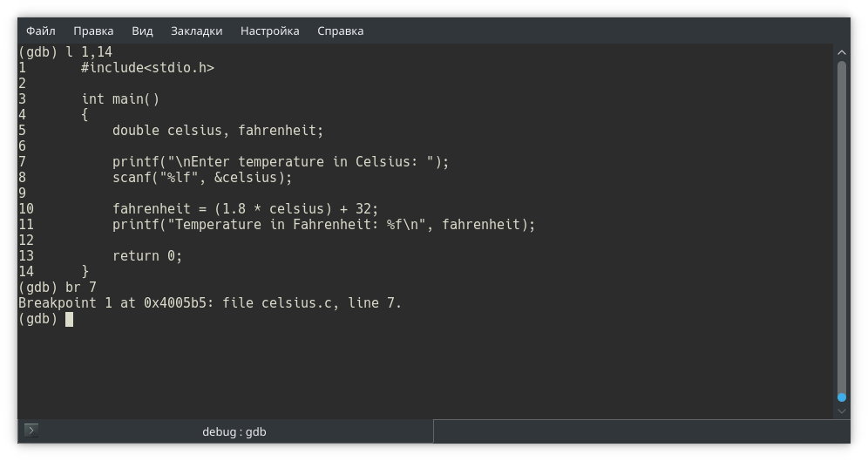
Task: Click the terminal icon in the tab bar
Action: coord(31,430)
